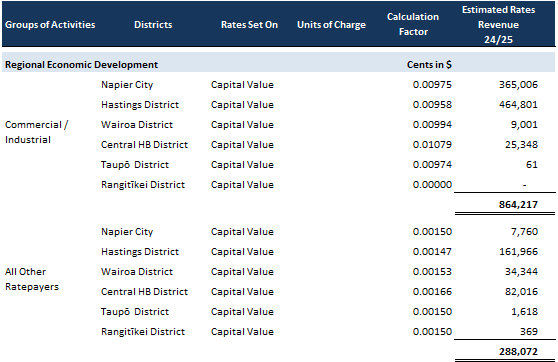Viewport: 558px width, 362px height.
Task: Click the factor value 0.01079
Action: coord(432,145)
